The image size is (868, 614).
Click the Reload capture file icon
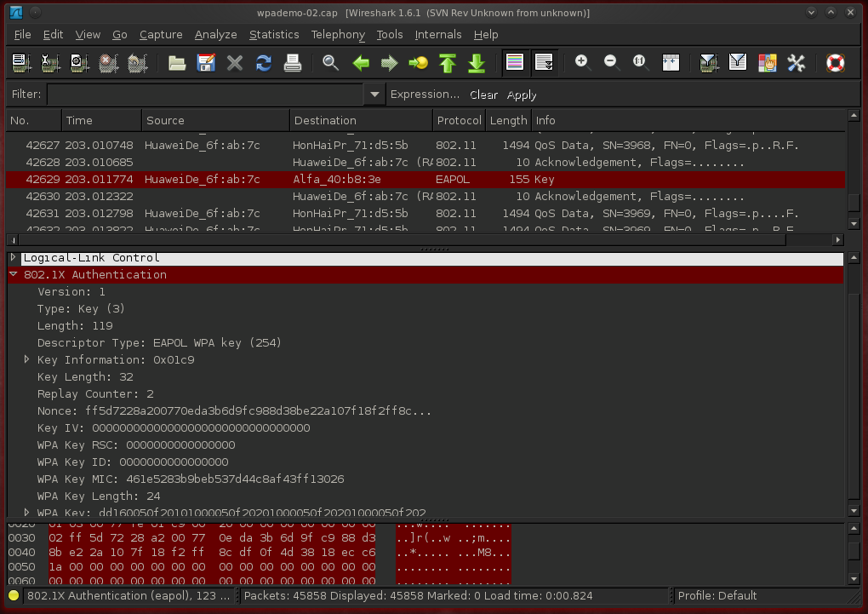pos(264,63)
